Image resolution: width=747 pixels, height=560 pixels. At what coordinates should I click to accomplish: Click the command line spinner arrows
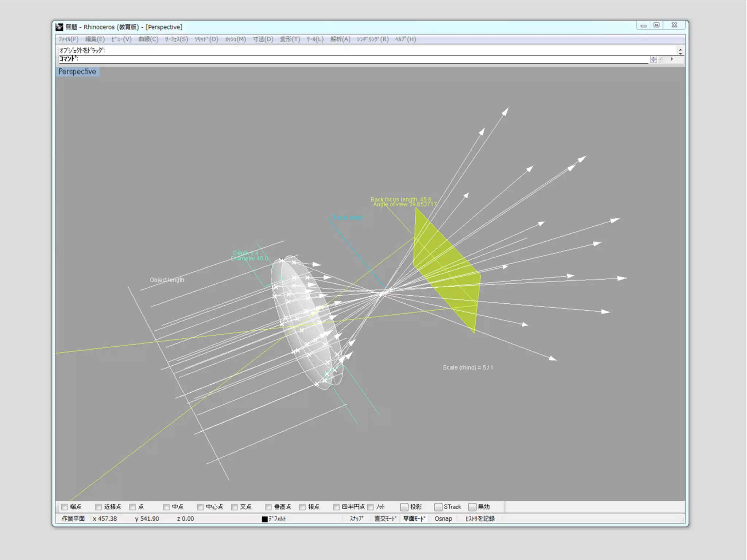(653, 59)
